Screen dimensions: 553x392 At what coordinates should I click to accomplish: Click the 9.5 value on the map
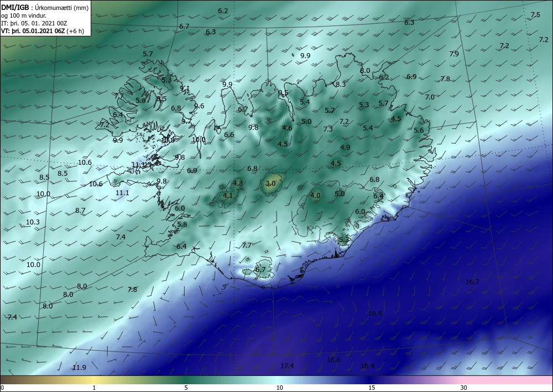point(283,92)
